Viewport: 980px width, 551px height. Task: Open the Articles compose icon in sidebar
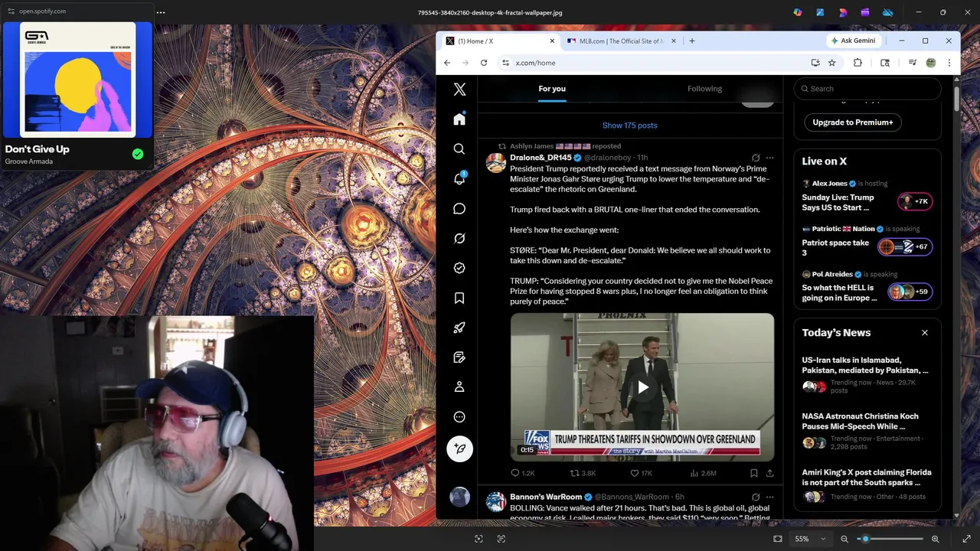coord(459,357)
